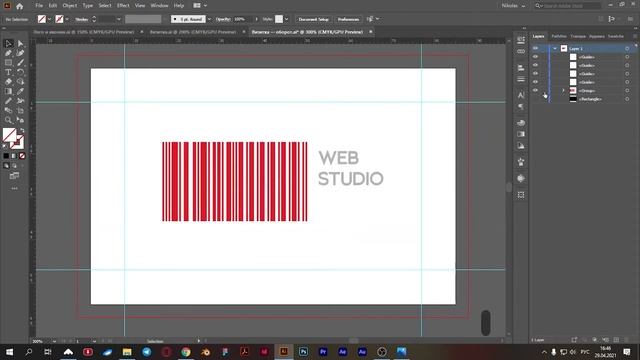Open Edit Toolbar three-dots button

[15, 189]
